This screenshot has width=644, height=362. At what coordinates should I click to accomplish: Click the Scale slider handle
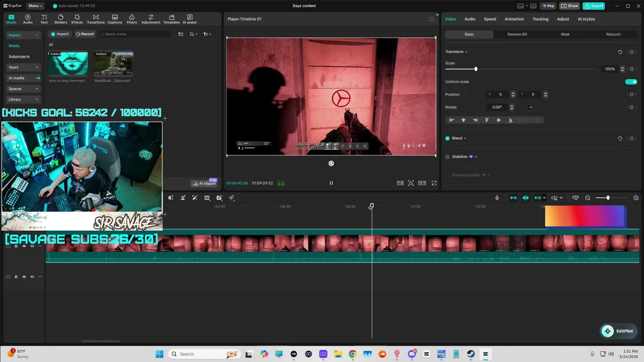(x=476, y=69)
